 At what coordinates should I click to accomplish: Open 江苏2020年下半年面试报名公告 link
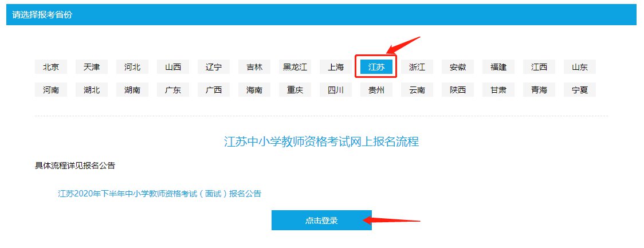(x=160, y=194)
